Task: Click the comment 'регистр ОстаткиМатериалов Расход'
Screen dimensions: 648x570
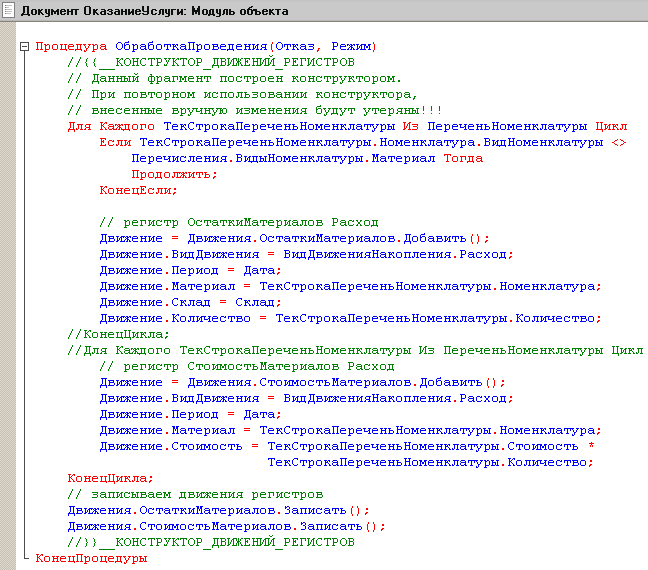Action: (239, 222)
